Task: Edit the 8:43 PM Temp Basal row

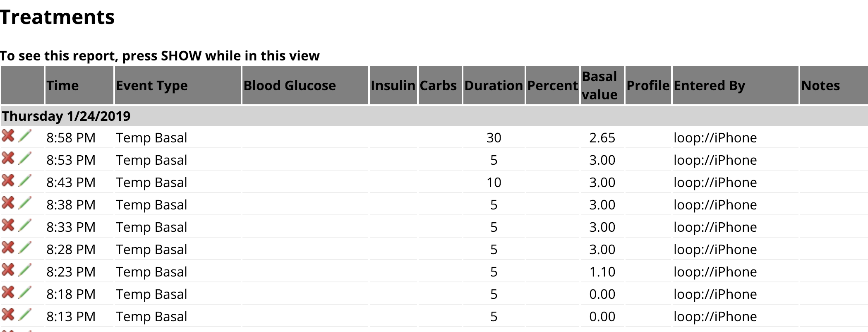Action: coord(25,180)
